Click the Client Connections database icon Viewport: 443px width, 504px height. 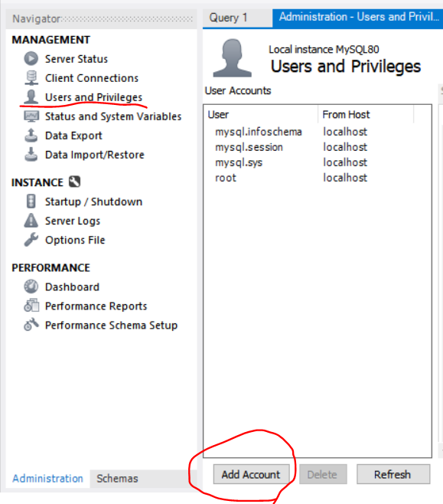(x=31, y=78)
